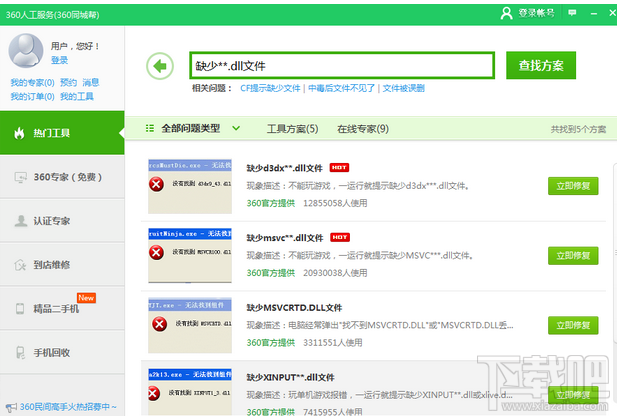
Task: Open the feedback message icon in title bar
Action: click(x=572, y=13)
